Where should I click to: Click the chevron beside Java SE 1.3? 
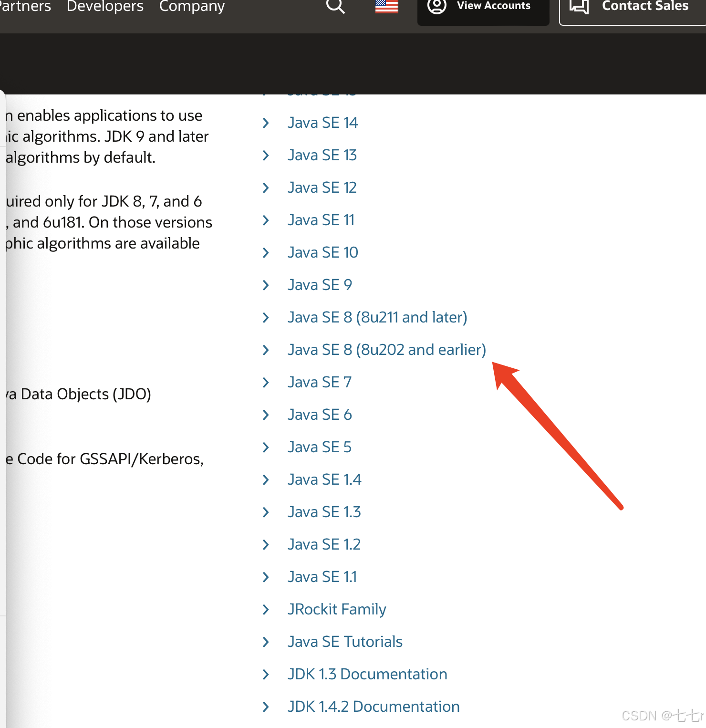[266, 512]
